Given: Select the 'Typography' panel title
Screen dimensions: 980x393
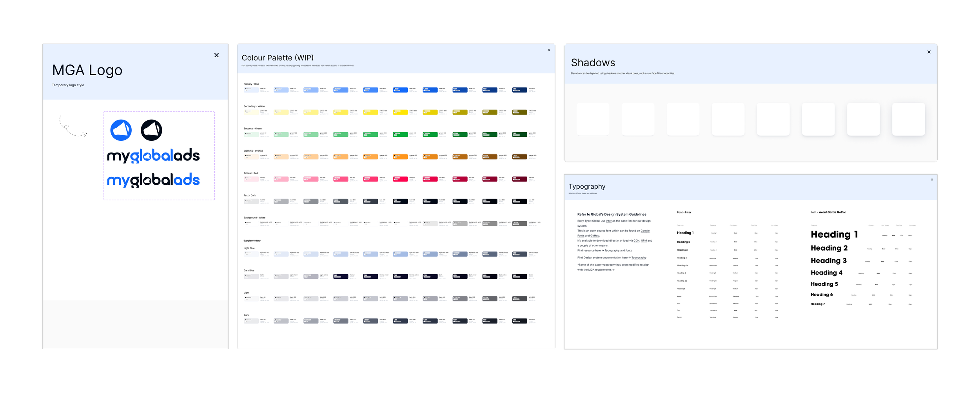Looking at the screenshot, I should (587, 186).
